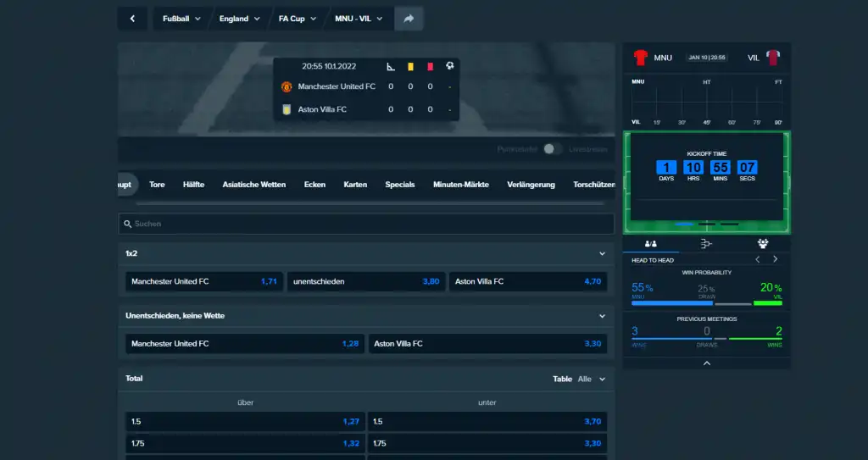Screen dimensions: 868x460
Task: Switch to the Tore tab
Action: click(x=157, y=185)
